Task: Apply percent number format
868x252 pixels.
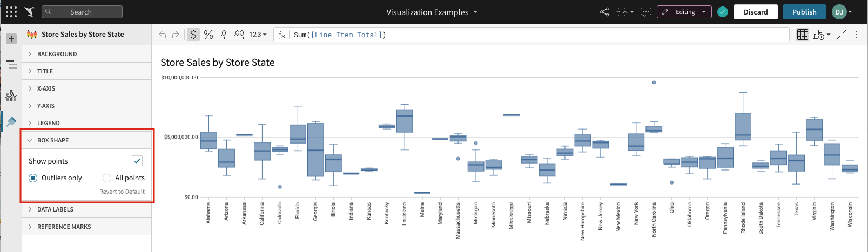Action: (x=208, y=35)
